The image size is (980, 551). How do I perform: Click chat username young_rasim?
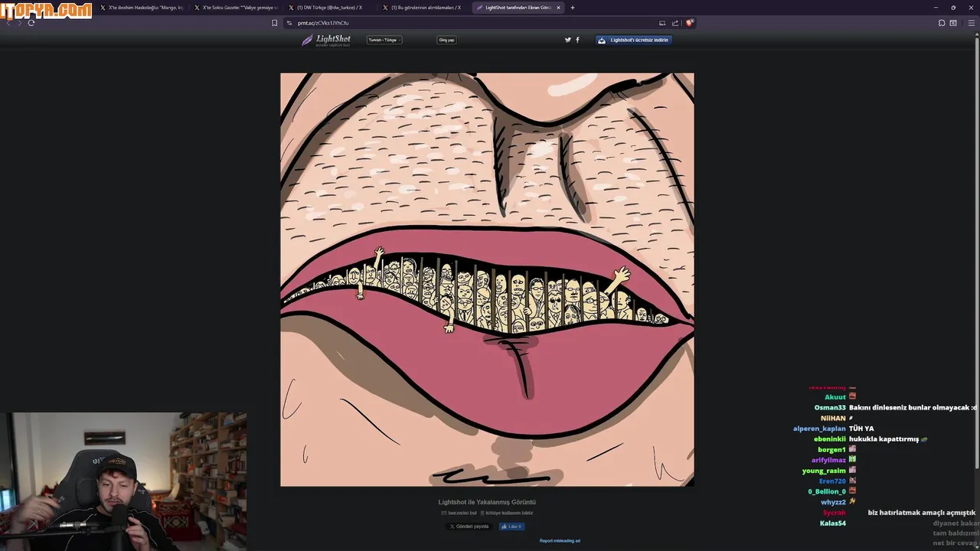coord(824,471)
